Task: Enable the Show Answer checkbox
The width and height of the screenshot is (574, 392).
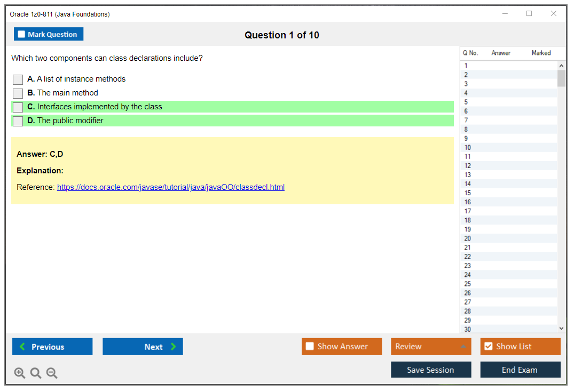Action: (x=310, y=346)
